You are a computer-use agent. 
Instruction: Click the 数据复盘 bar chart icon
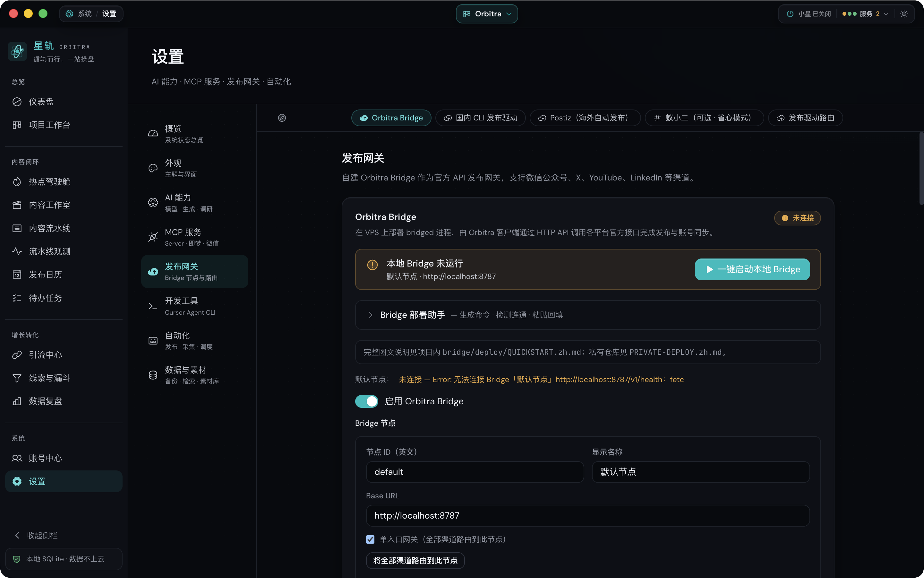click(17, 401)
